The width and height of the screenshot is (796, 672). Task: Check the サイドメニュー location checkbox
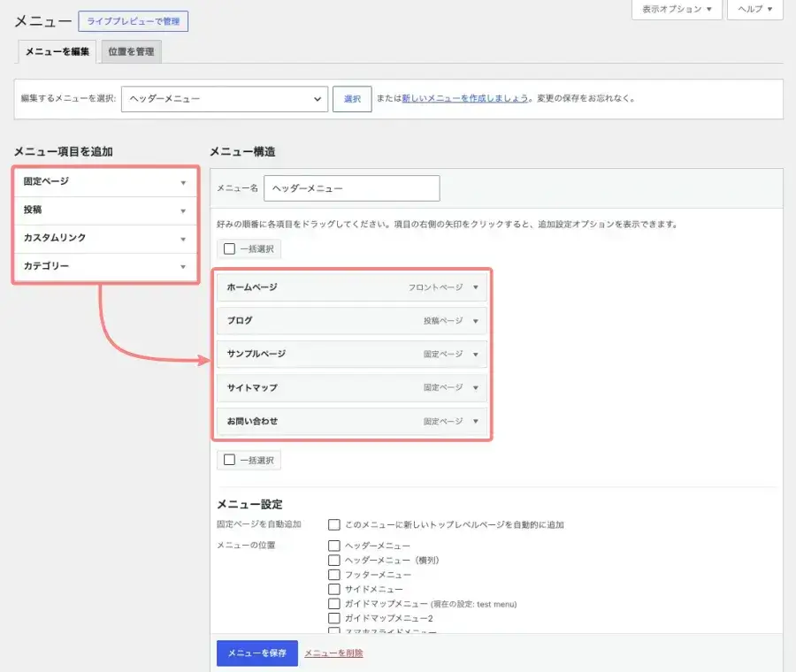click(334, 589)
